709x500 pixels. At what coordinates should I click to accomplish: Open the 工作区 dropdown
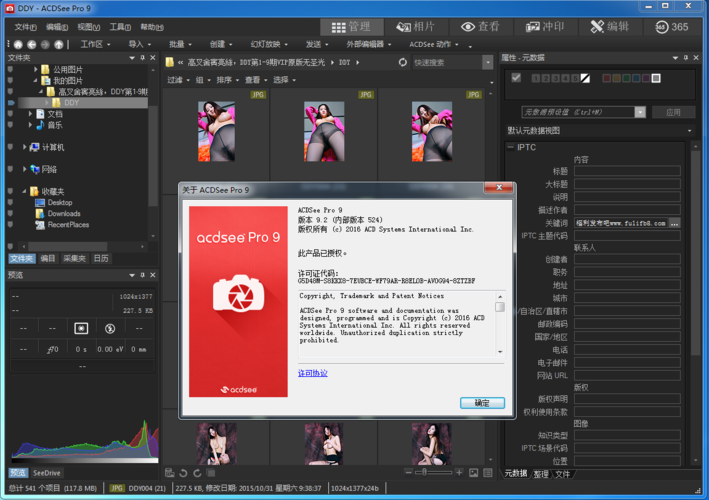pyautogui.click(x=95, y=44)
